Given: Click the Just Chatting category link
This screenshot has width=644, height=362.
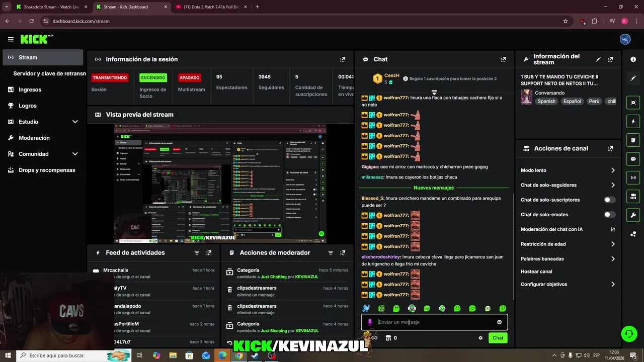Looking at the screenshot, I should [273, 277].
